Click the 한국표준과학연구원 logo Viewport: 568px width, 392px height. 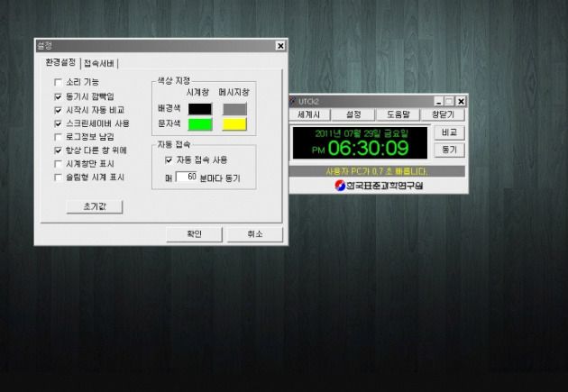(379, 186)
